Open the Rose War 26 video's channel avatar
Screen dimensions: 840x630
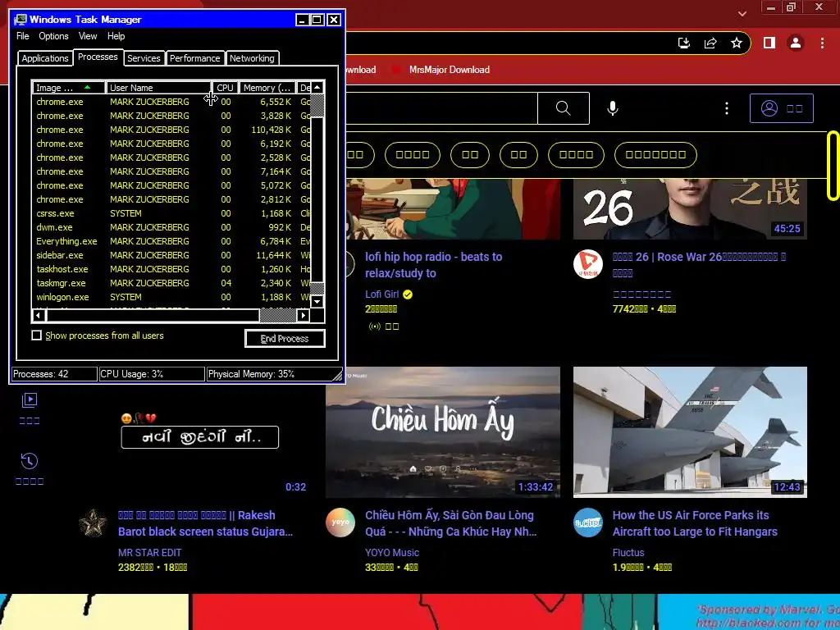pos(587,264)
